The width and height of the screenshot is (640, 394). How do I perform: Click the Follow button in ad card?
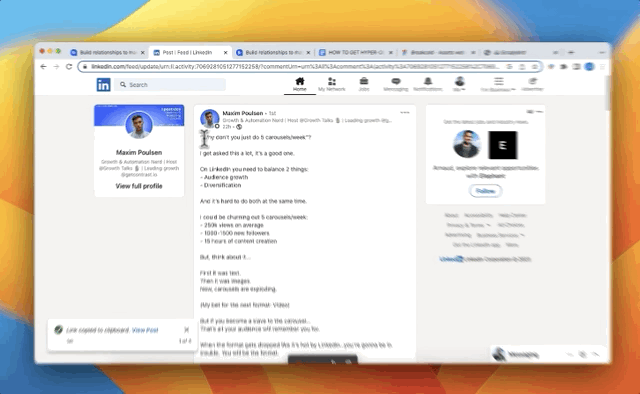[485, 191]
